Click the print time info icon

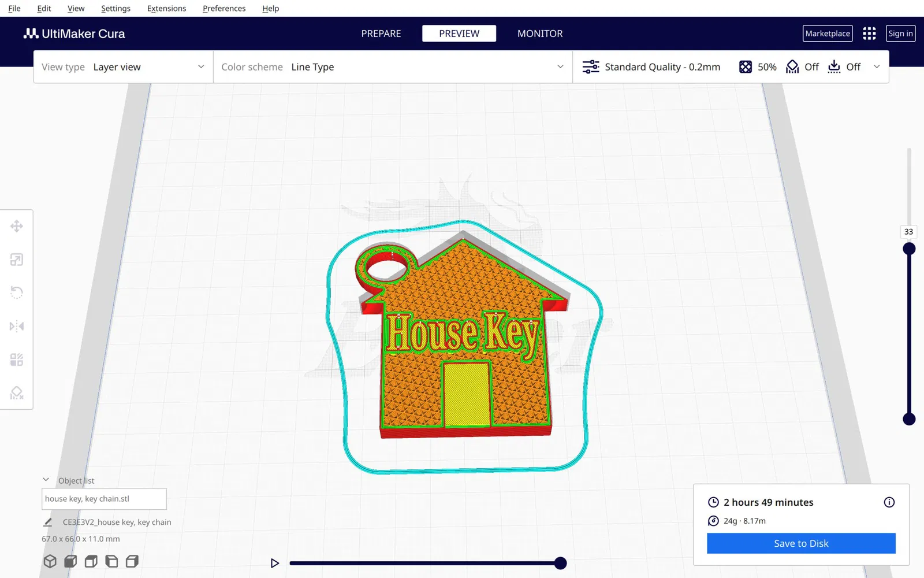[889, 502]
